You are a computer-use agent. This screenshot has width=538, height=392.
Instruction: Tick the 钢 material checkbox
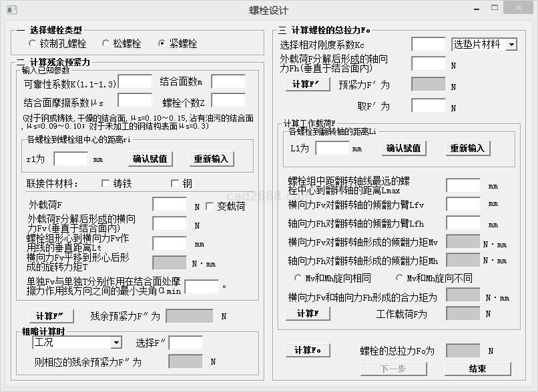point(176,183)
